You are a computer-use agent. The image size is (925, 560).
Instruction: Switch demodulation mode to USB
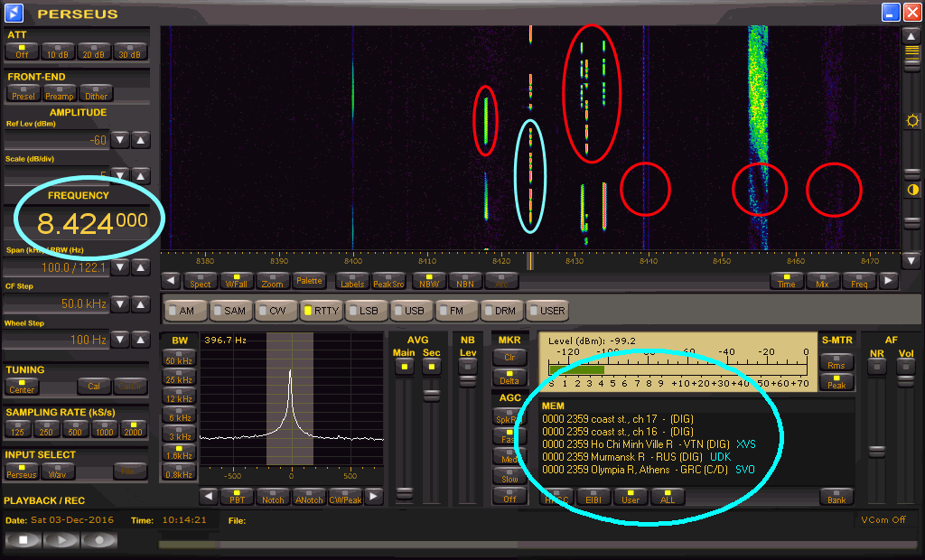pyautogui.click(x=412, y=310)
